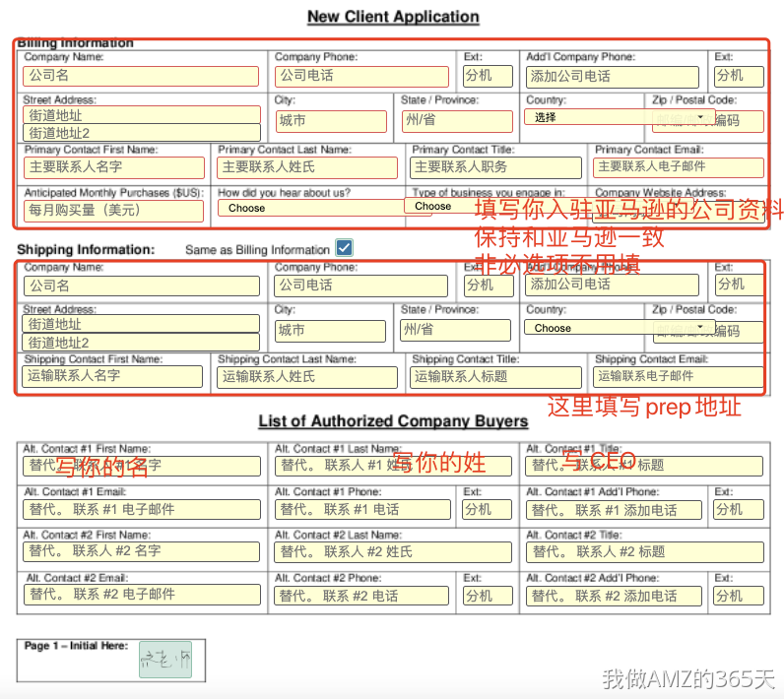Click billing Street Address first line 街道地址

(x=142, y=115)
